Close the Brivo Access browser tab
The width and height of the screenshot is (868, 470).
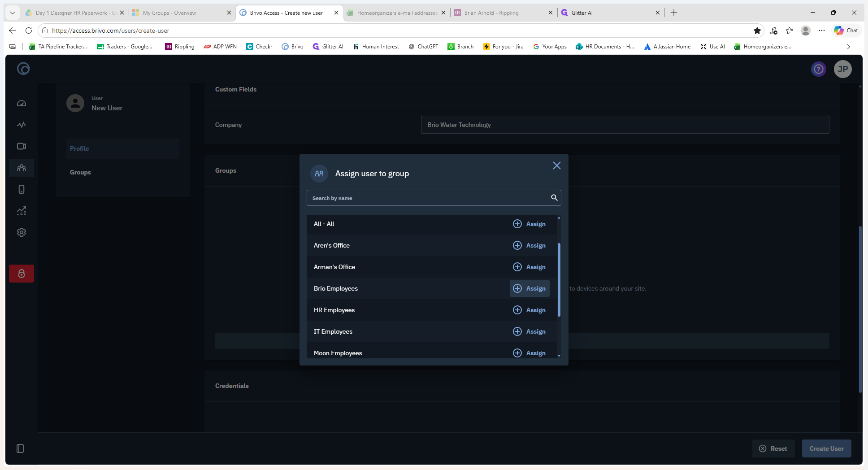(336, 13)
